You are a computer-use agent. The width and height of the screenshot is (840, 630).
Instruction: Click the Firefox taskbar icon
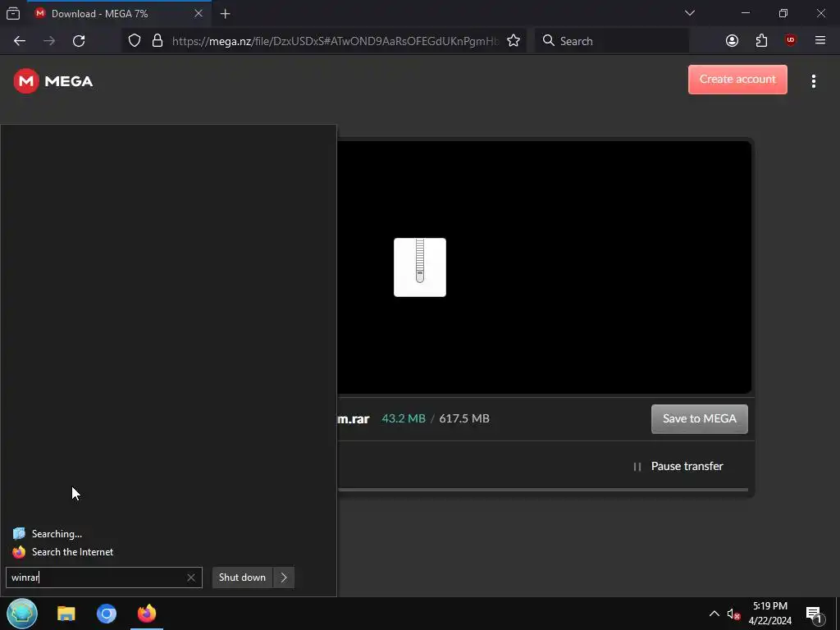click(147, 614)
